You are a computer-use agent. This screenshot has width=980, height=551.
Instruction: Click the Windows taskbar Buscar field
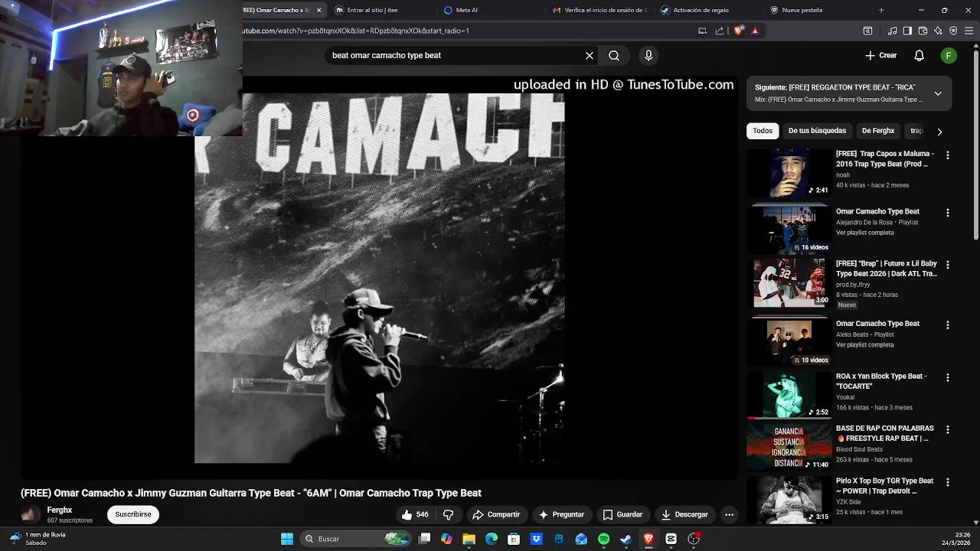pyautogui.click(x=356, y=539)
